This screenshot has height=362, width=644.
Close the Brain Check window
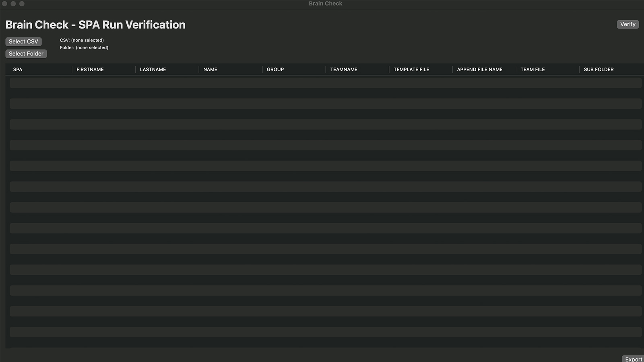(x=4, y=4)
